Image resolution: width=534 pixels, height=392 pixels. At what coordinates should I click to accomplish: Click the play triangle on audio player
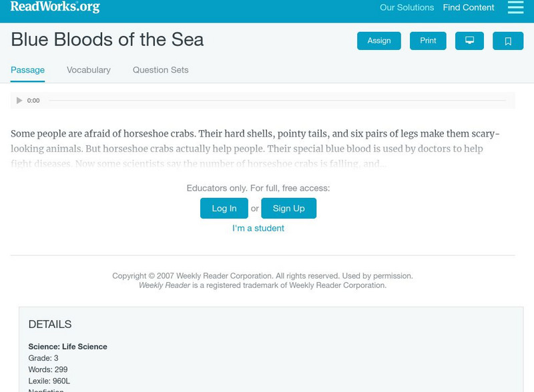click(19, 101)
